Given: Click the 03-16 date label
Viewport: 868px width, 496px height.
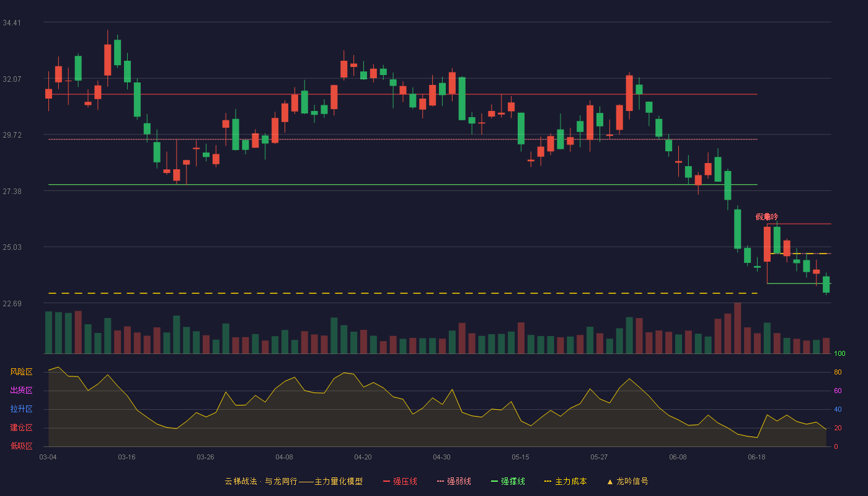Looking at the screenshot, I should click(126, 457).
